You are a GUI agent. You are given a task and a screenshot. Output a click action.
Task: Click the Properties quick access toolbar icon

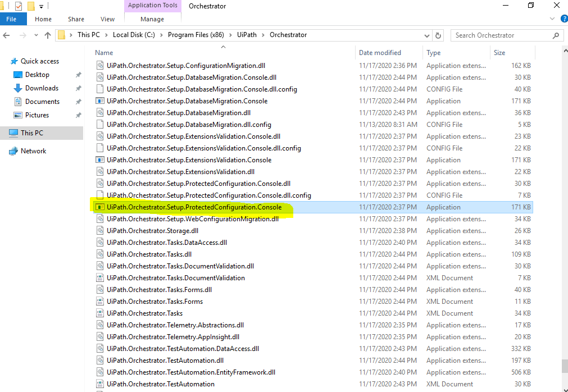point(18,6)
